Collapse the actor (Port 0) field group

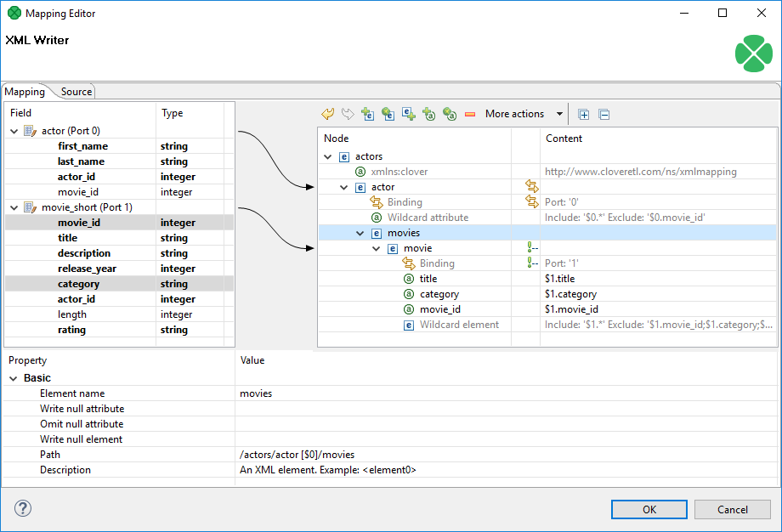14,130
